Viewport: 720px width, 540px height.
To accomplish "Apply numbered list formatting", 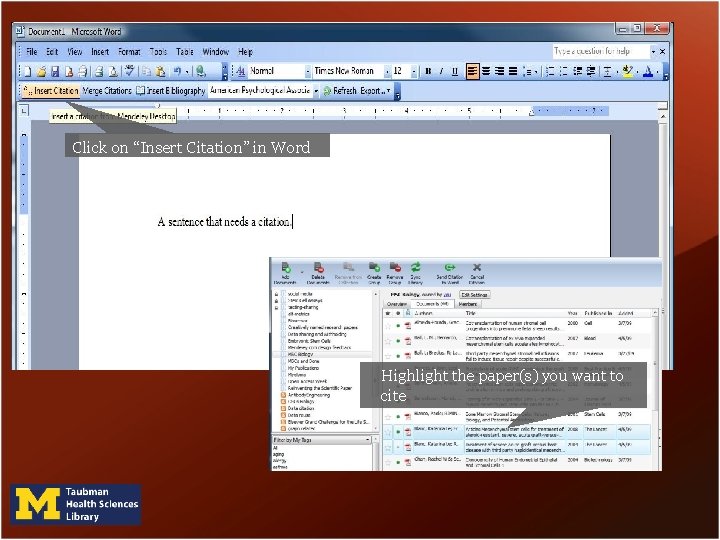I will click(550, 71).
